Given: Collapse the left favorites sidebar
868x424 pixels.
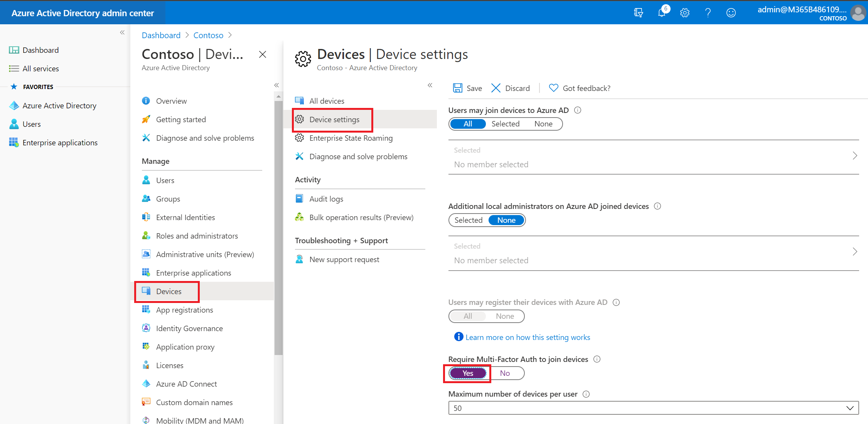Looking at the screenshot, I should (122, 32).
